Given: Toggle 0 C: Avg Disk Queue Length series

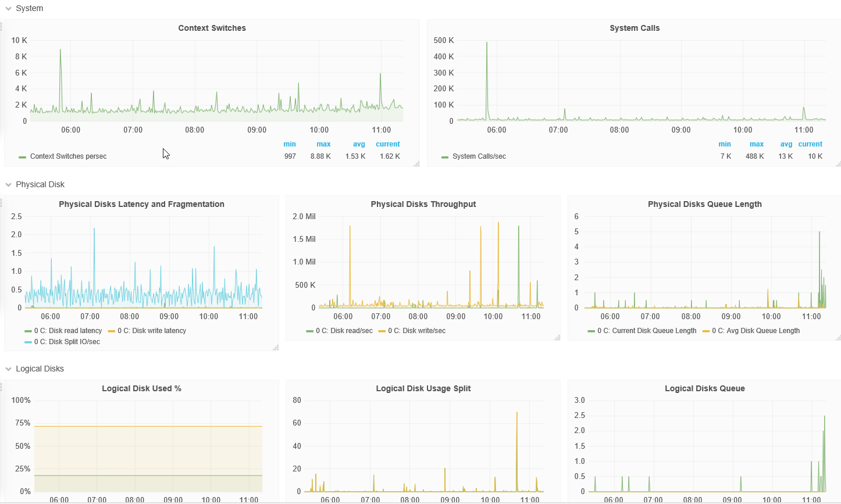Looking at the screenshot, I should (756, 331).
